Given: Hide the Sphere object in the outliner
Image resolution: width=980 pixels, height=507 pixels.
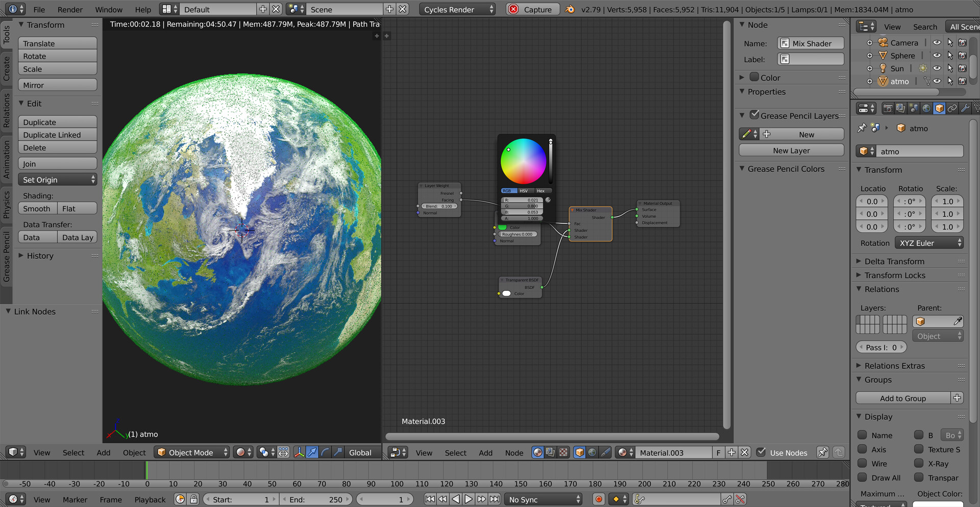Looking at the screenshot, I should click(937, 56).
